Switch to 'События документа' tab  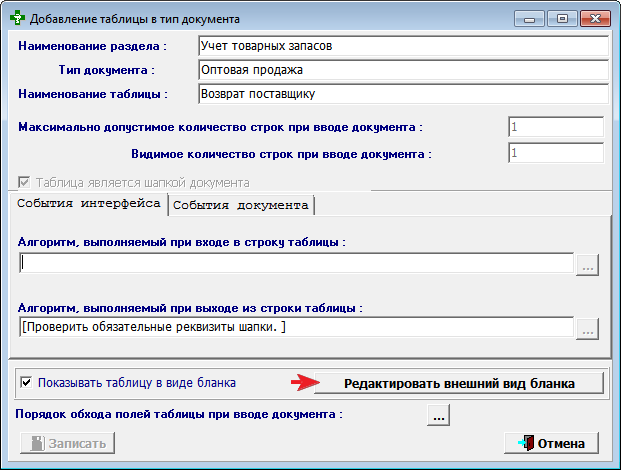click(241, 205)
